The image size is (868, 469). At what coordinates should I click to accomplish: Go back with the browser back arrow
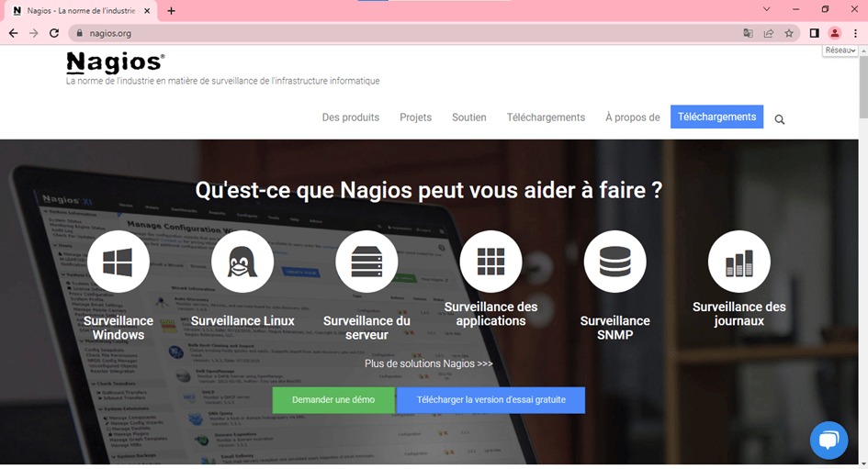[13, 33]
